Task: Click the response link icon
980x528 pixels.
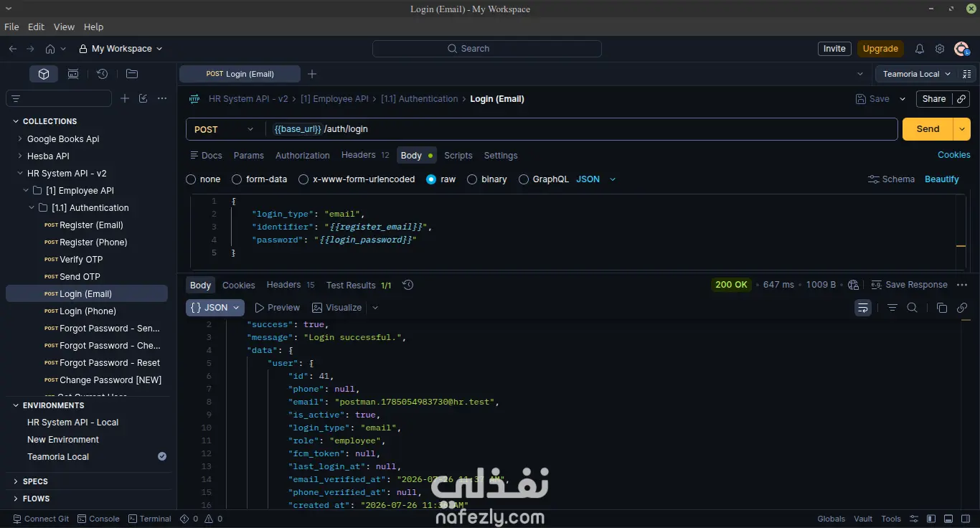Action: pyautogui.click(x=962, y=308)
